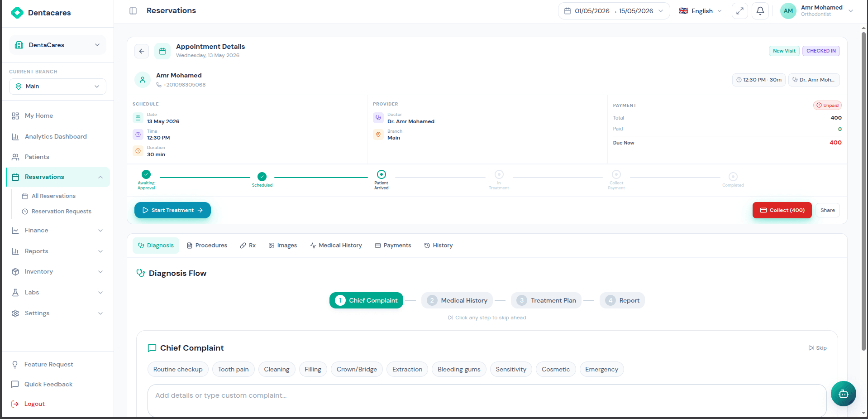The image size is (868, 419).
Task: Select the Tooth pain complaint chip
Action: (x=234, y=370)
